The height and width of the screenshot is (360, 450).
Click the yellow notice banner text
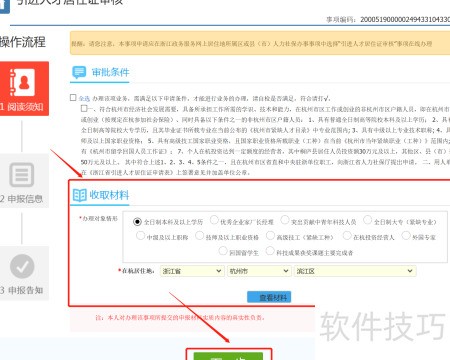tap(252, 44)
